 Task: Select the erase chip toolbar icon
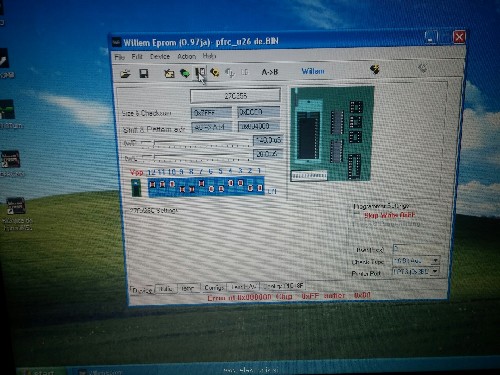(x=215, y=72)
